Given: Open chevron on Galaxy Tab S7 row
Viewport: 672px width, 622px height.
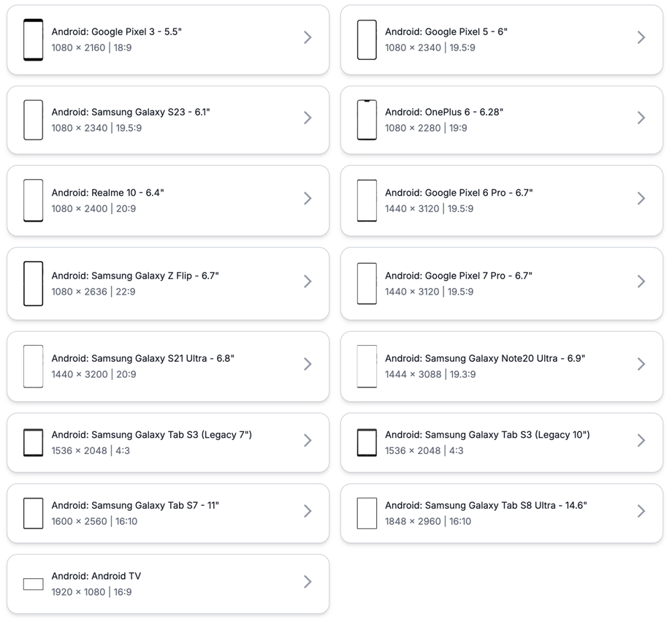Looking at the screenshot, I should [308, 511].
